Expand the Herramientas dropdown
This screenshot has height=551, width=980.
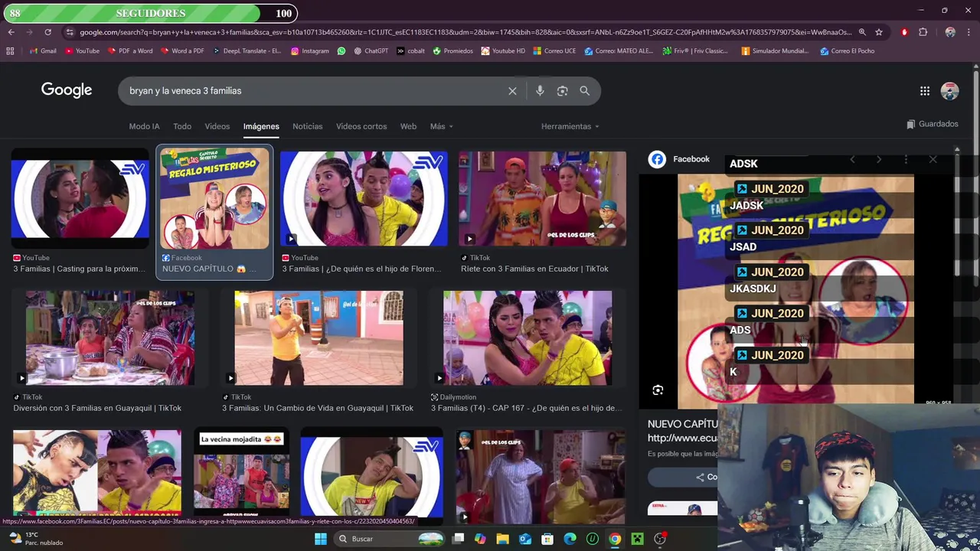tap(570, 126)
